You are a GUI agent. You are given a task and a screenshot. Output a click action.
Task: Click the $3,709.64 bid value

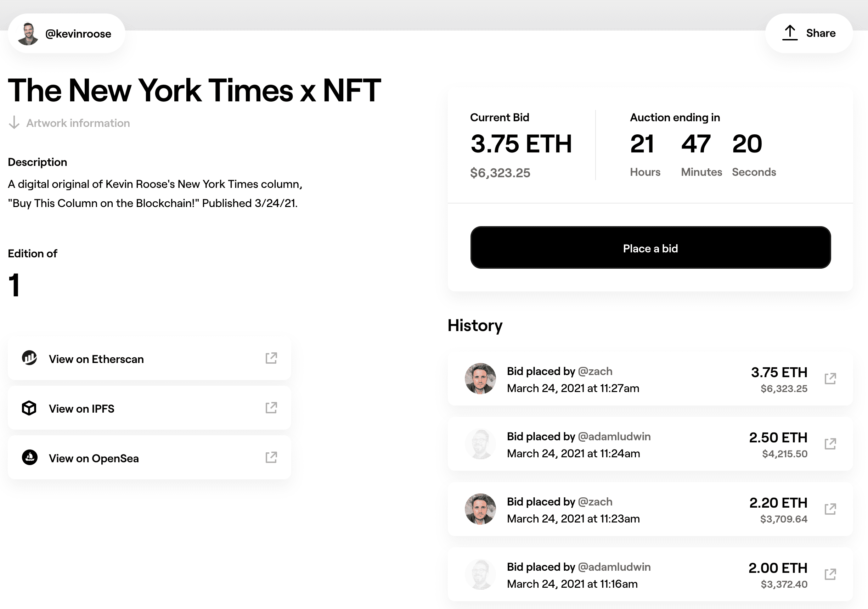[x=784, y=519]
